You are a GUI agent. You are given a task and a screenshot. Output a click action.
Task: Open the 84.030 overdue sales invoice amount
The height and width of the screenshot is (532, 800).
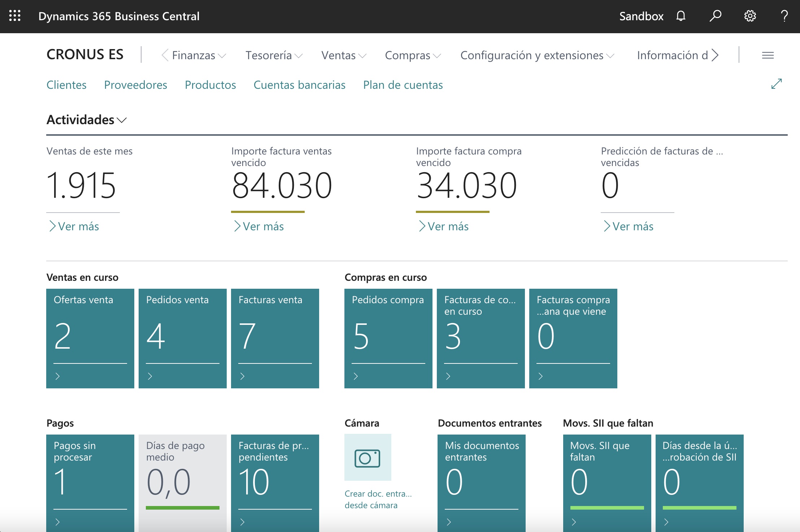tap(282, 186)
